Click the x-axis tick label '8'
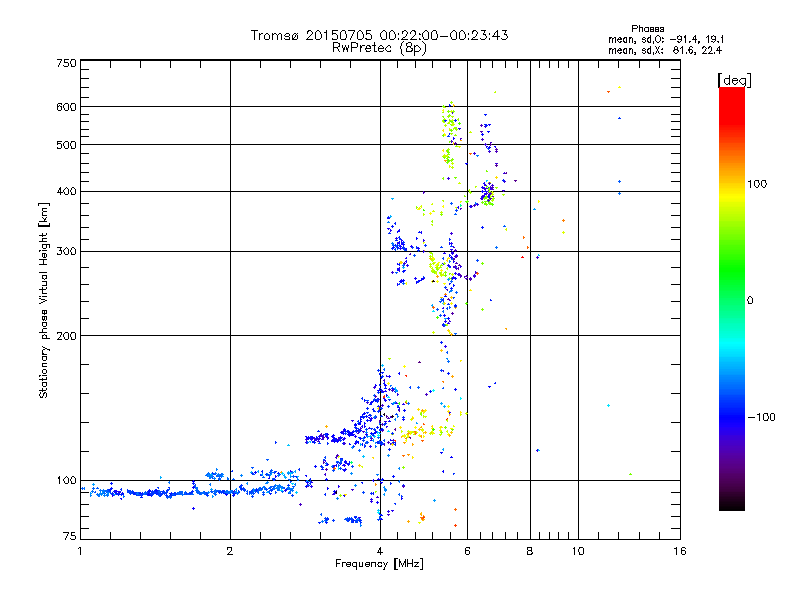Screen dimensions: 800x600 [530, 551]
